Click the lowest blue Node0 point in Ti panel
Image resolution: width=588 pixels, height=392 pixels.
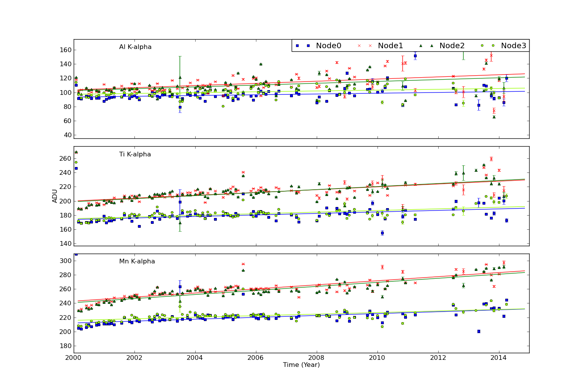pos(382,233)
